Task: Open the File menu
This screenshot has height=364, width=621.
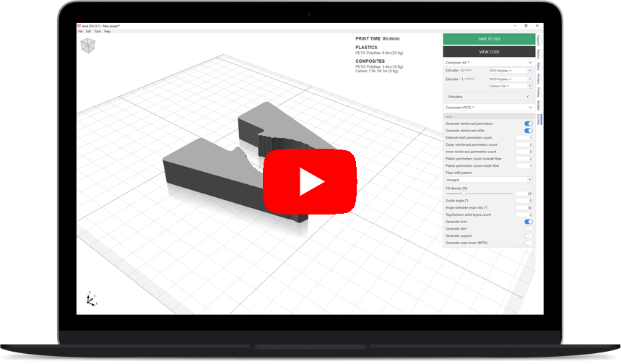Action: click(x=81, y=32)
